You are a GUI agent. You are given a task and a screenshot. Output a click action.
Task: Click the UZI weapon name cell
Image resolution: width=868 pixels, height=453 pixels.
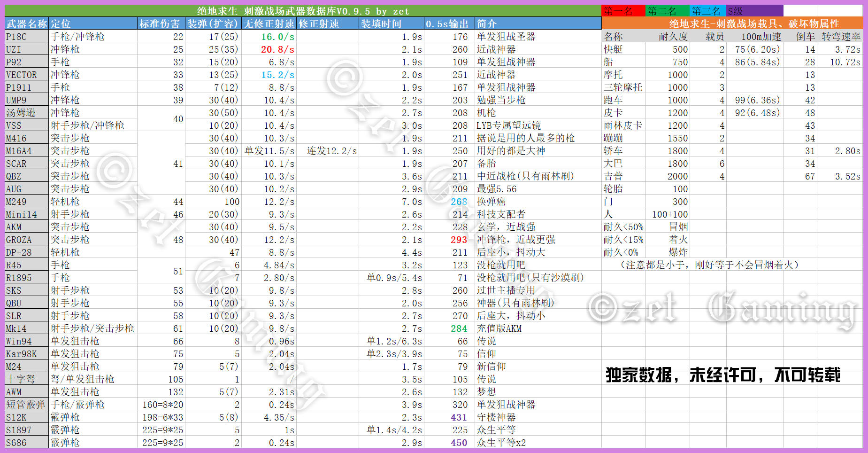pyautogui.click(x=27, y=49)
